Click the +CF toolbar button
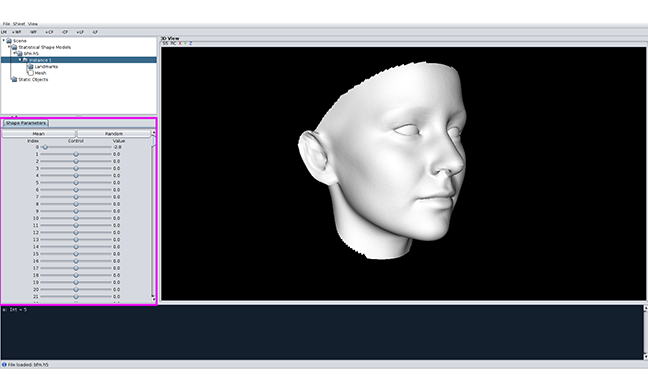The width and height of the screenshot is (648, 390). coord(49,32)
